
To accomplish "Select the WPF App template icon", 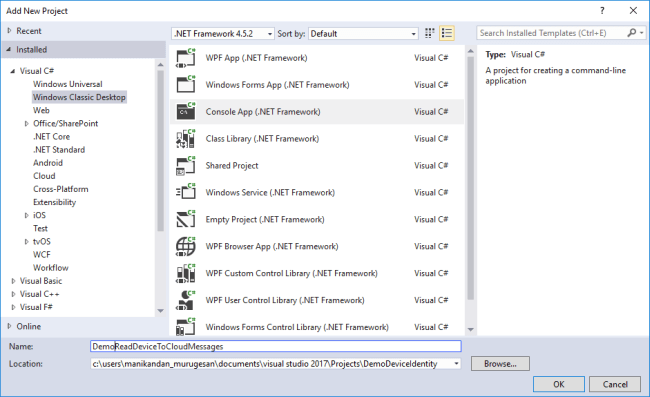I will [185, 58].
